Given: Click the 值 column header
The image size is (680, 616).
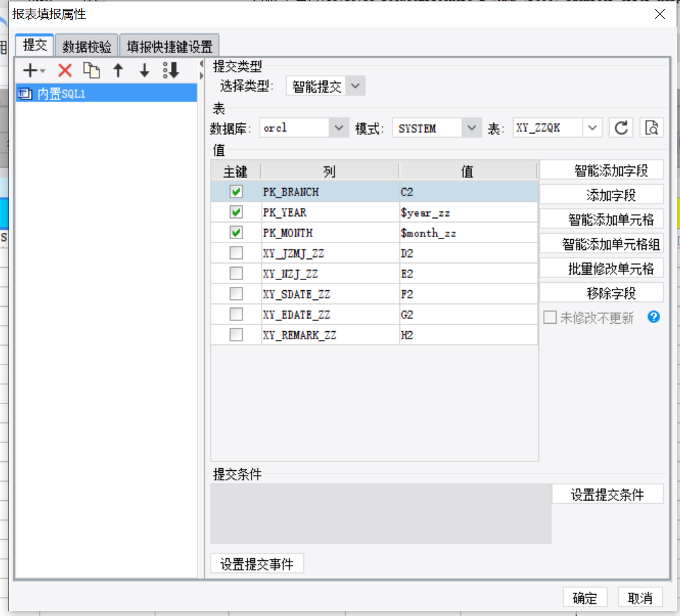Looking at the screenshot, I should point(468,171).
